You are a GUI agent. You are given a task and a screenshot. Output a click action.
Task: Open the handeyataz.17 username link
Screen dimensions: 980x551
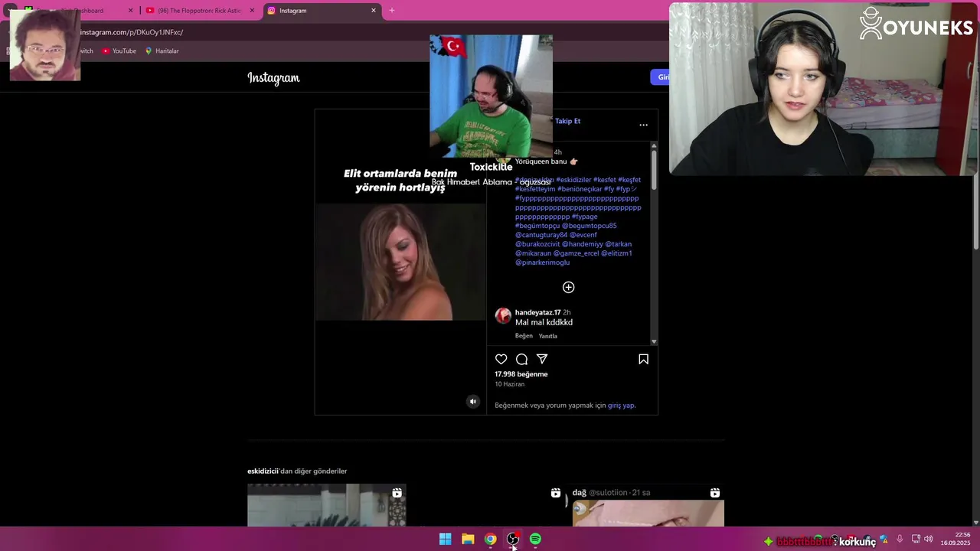(537, 312)
